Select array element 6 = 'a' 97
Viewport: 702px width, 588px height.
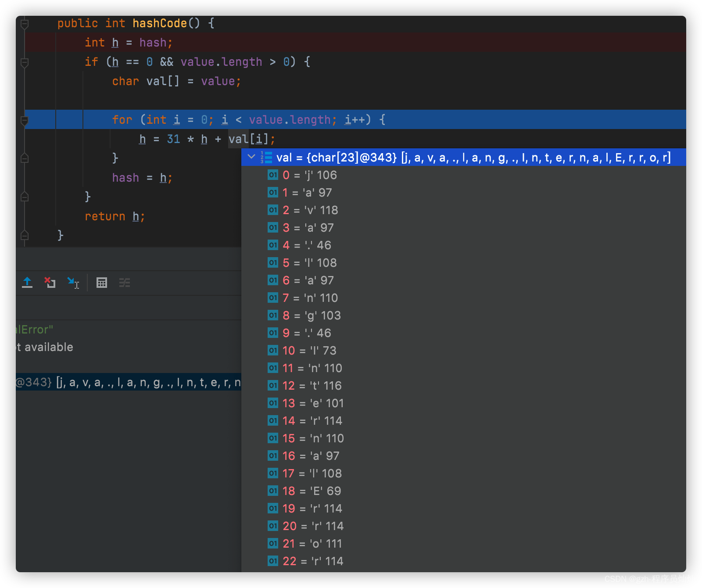coord(463,280)
